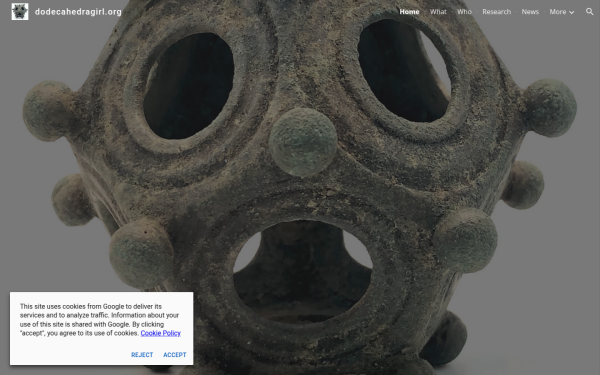600x375 pixels.
Task: Reject cookies in the banner
Action: coord(142,355)
